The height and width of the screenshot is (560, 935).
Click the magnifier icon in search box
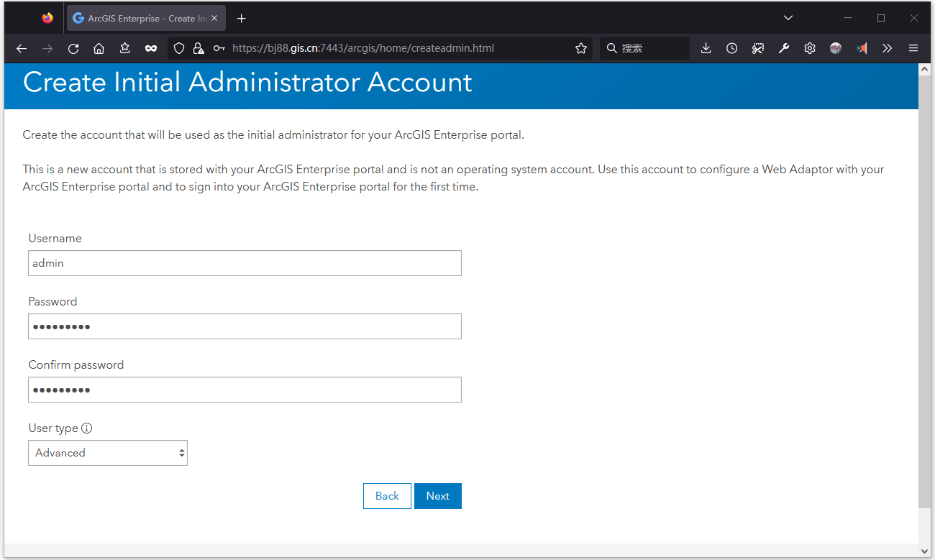(612, 48)
